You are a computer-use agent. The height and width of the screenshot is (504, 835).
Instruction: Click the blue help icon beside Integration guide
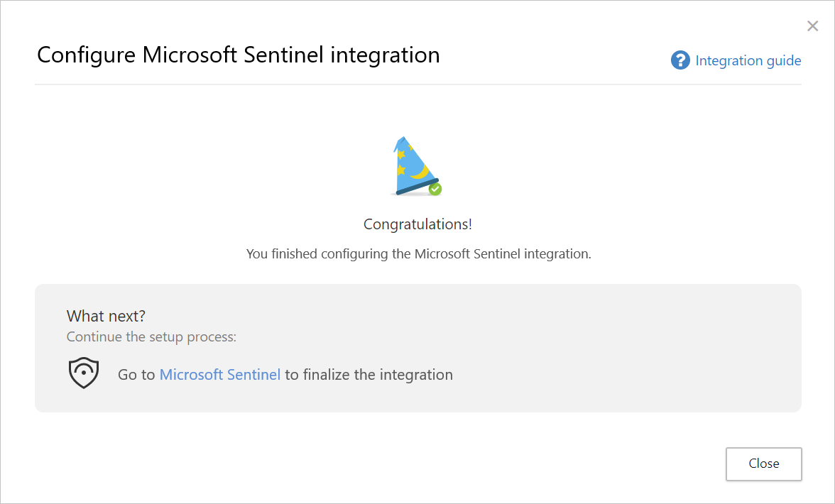point(680,60)
